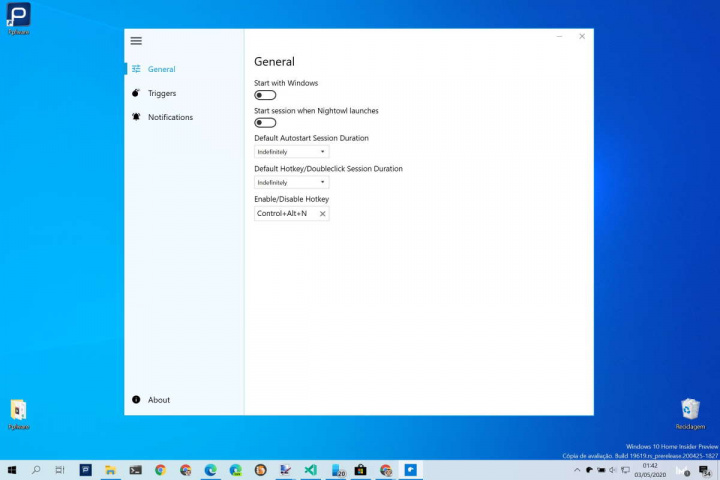720x480 pixels.
Task: Switch to the Triggers section
Action: click(161, 93)
